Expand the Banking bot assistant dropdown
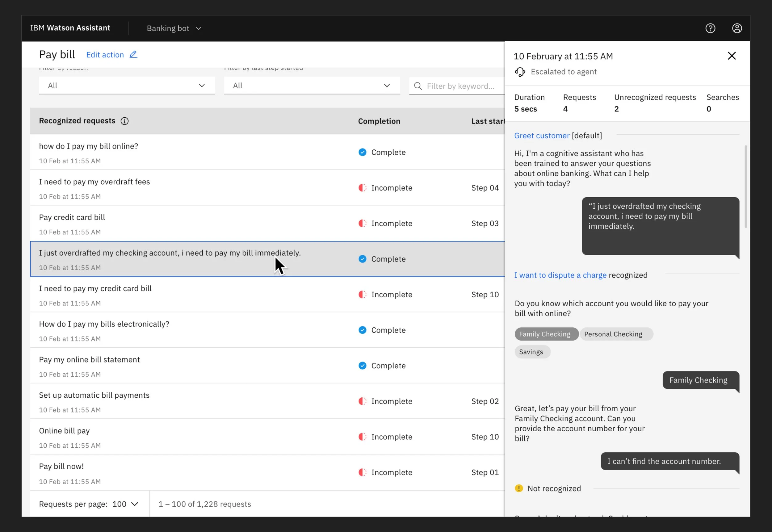 [174, 28]
